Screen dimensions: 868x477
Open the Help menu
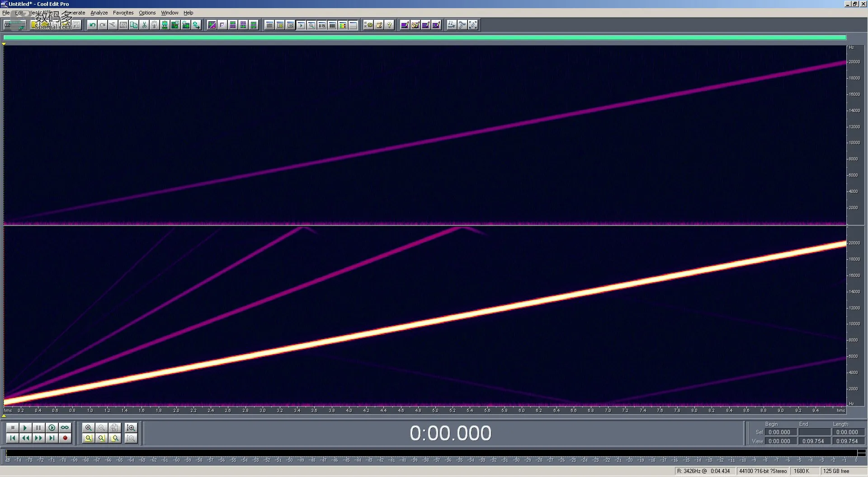coord(188,13)
